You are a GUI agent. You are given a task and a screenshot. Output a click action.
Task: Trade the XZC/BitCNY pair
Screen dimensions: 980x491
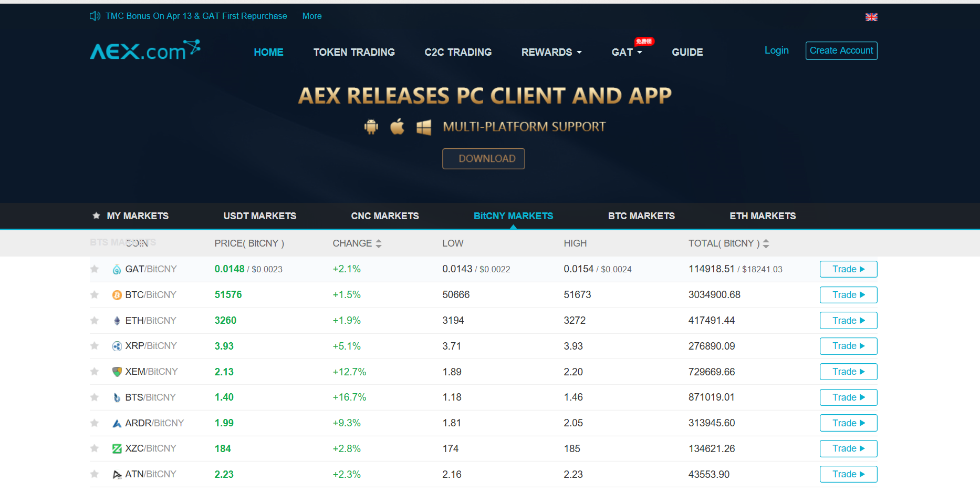tap(848, 448)
